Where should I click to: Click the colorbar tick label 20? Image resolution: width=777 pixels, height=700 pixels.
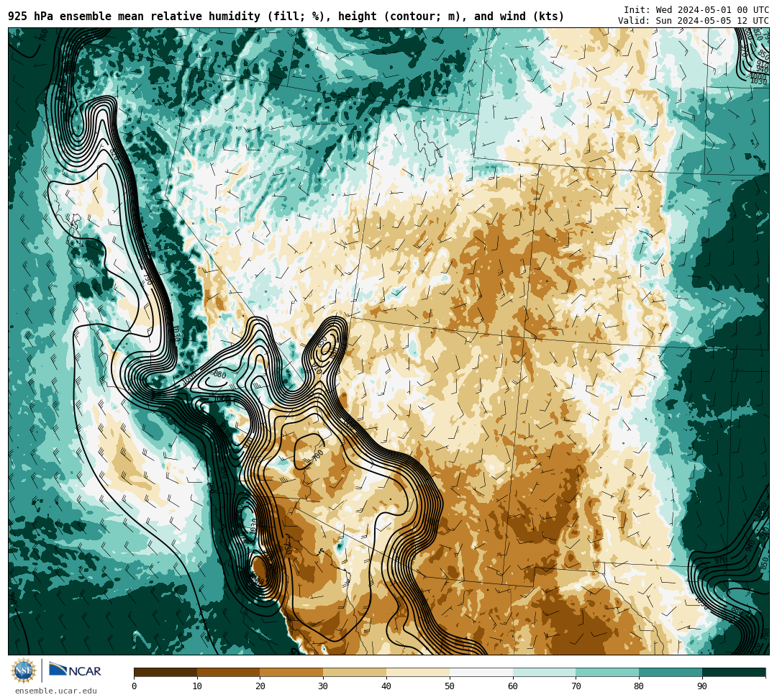pyautogui.click(x=260, y=686)
